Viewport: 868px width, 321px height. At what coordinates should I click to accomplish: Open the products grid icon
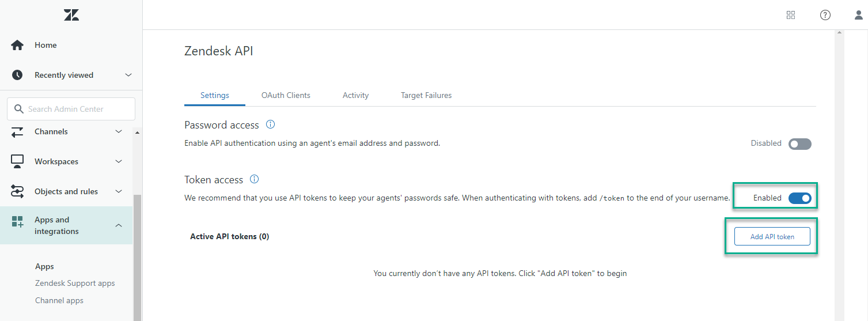pyautogui.click(x=791, y=15)
